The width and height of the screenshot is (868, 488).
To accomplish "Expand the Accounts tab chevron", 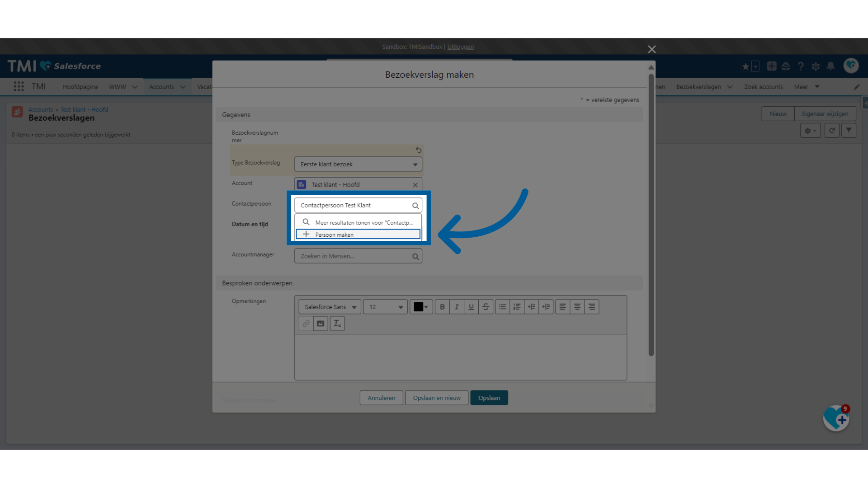I will pos(183,87).
